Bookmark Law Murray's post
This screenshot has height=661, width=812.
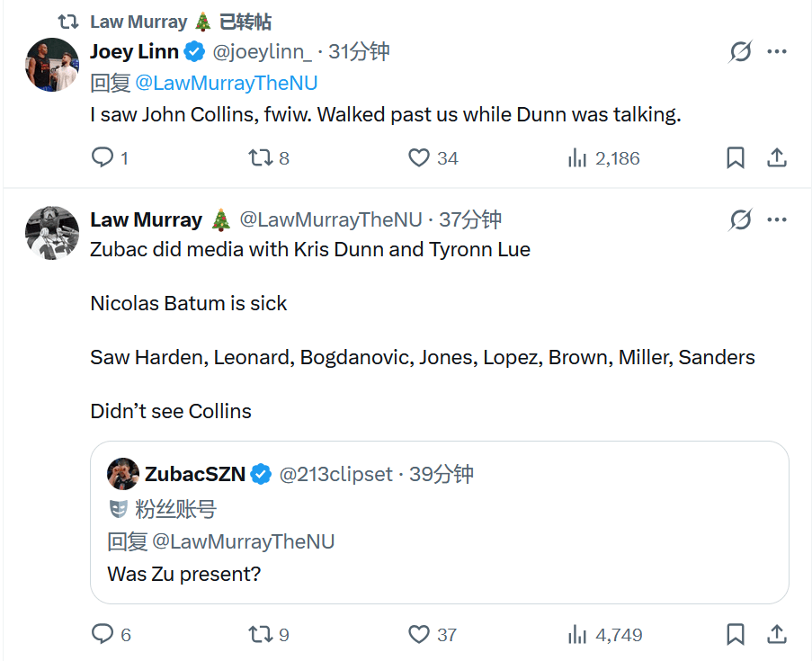736,635
